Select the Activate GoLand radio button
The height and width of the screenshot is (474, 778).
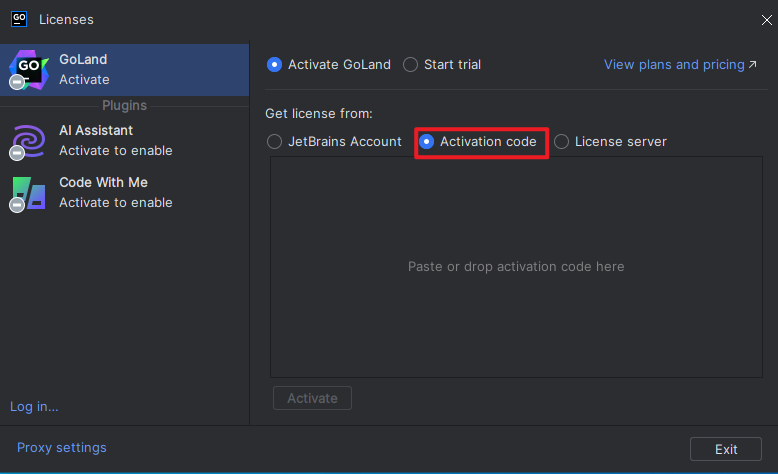click(x=274, y=65)
